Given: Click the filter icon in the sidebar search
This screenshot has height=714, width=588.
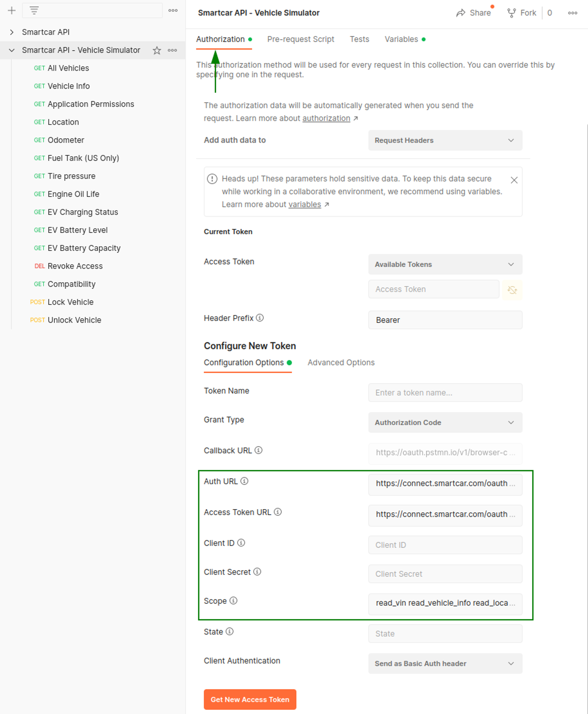Looking at the screenshot, I should click(34, 11).
